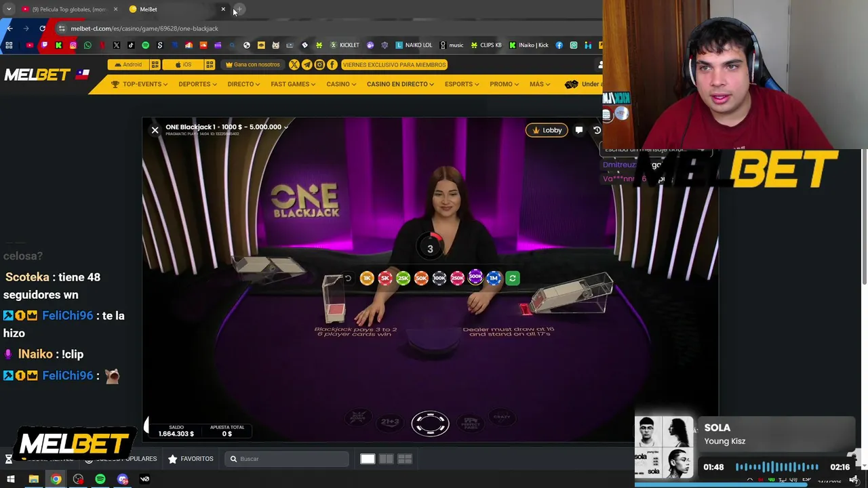Open the MelBet X social icon
This screenshot has width=868, height=488.
294,64
